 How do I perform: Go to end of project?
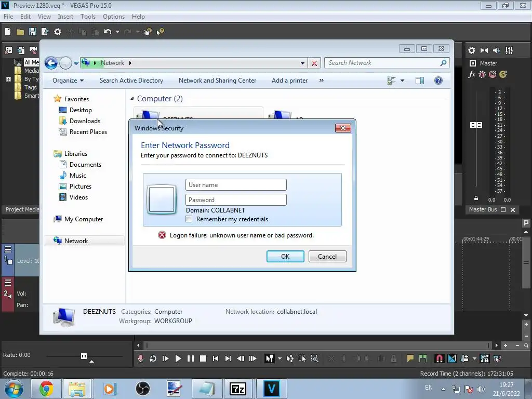click(x=228, y=358)
